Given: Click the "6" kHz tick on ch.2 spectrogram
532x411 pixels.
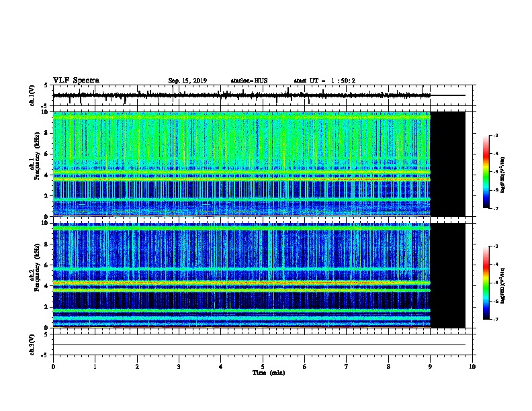Looking at the screenshot, I should [x=46, y=265].
